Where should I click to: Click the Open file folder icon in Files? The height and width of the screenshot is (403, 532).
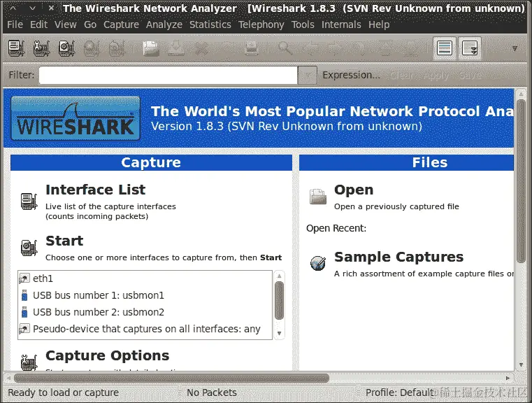pyautogui.click(x=318, y=197)
